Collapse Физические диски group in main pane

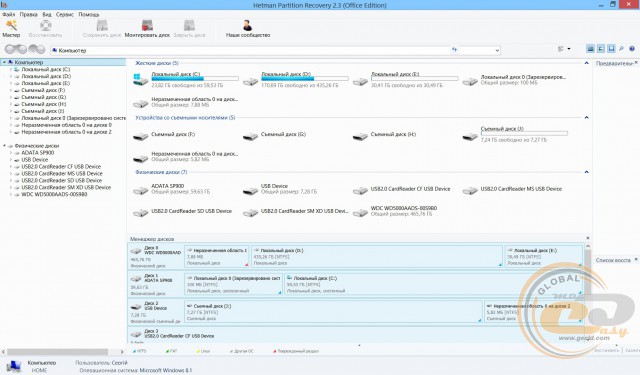point(587,172)
